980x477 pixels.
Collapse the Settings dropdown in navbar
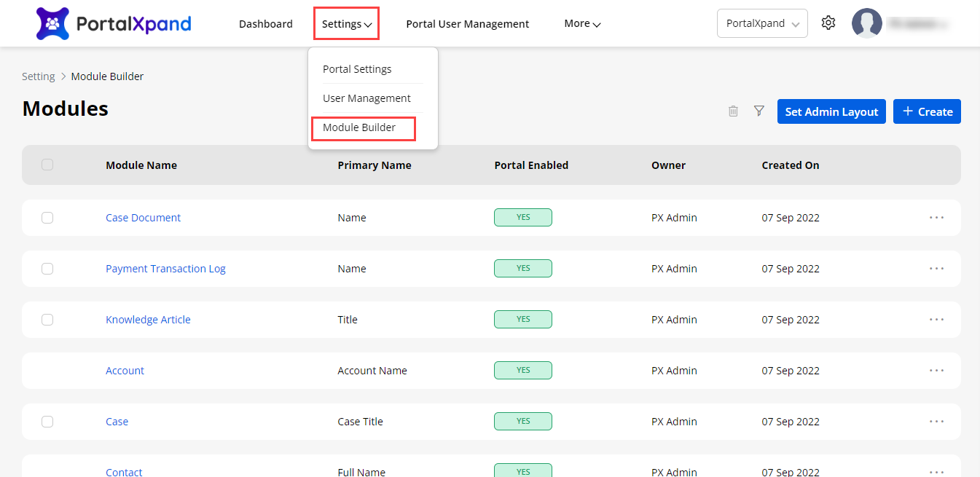point(347,24)
